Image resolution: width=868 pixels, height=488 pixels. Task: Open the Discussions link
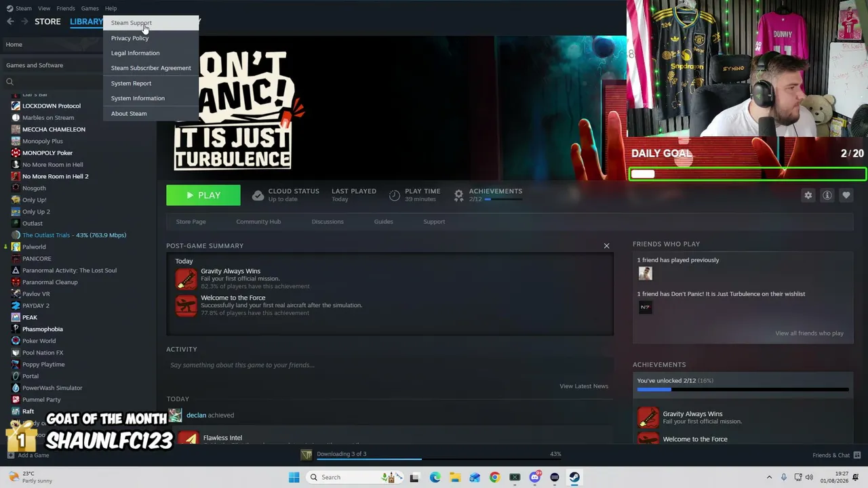(x=328, y=222)
